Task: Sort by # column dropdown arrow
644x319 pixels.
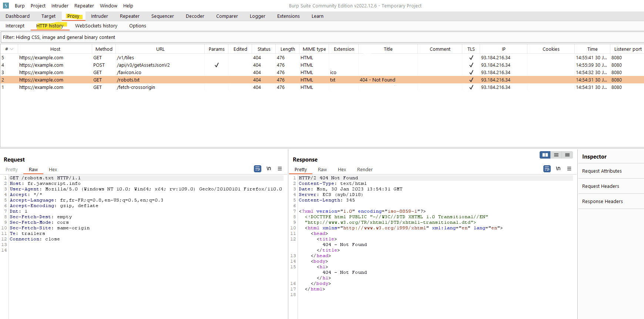Action: tap(12, 49)
